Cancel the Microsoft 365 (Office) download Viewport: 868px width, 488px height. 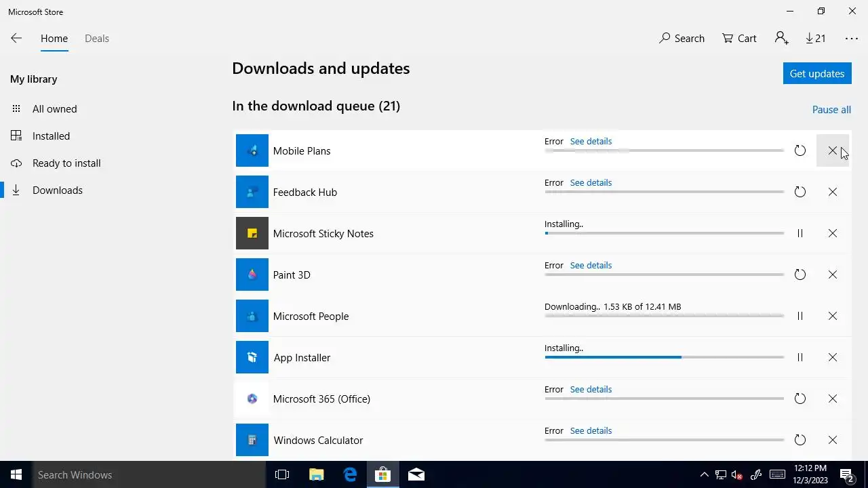pyautogui.click(x=833, y=399)
